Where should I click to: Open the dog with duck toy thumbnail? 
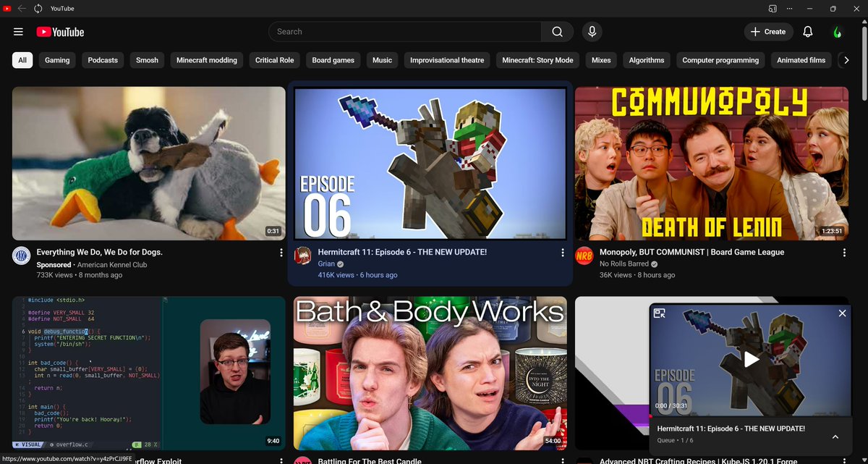[149, 164]
